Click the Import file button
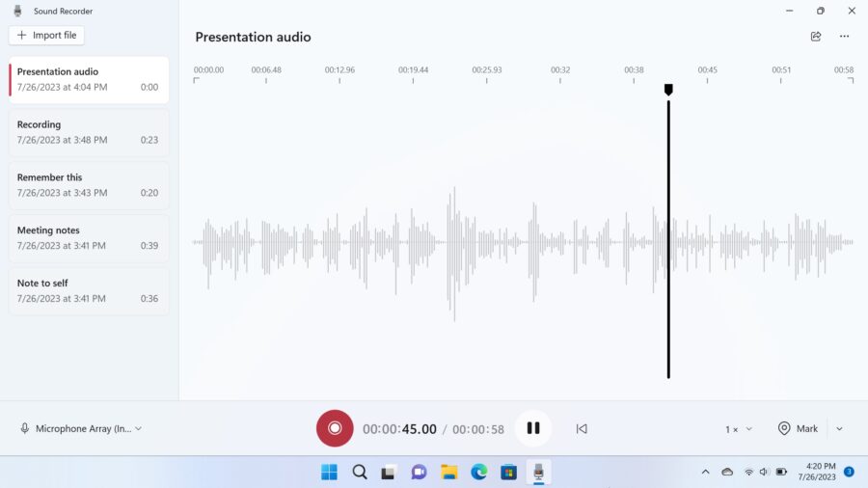Viewport: 868px width, 488px height. [x=46, y=35]
